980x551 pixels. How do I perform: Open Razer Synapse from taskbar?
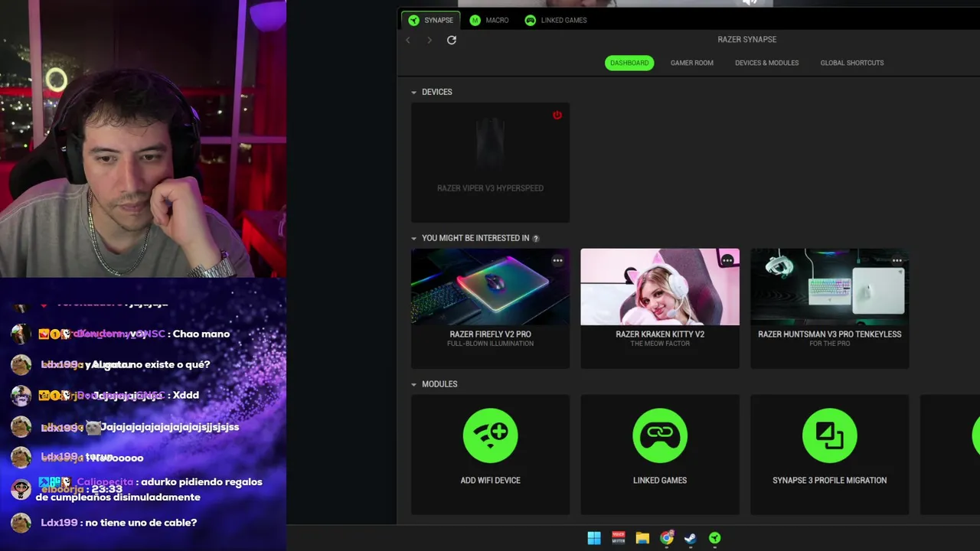click(x=714, y=538)
